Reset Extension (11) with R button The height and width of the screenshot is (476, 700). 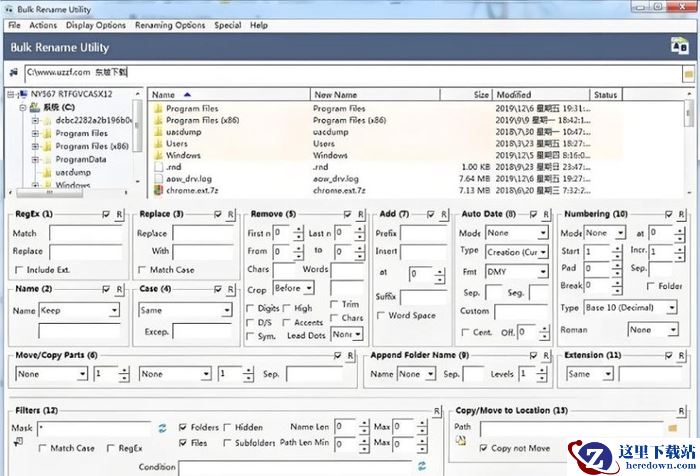pos(681,356)
